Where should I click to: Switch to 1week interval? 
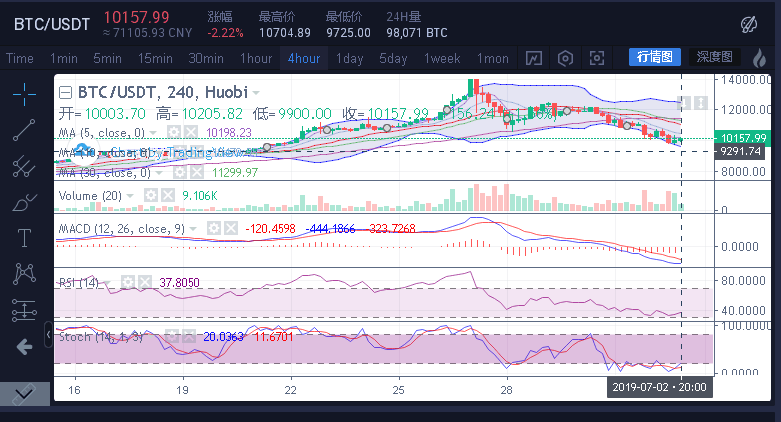pos(442,58)
